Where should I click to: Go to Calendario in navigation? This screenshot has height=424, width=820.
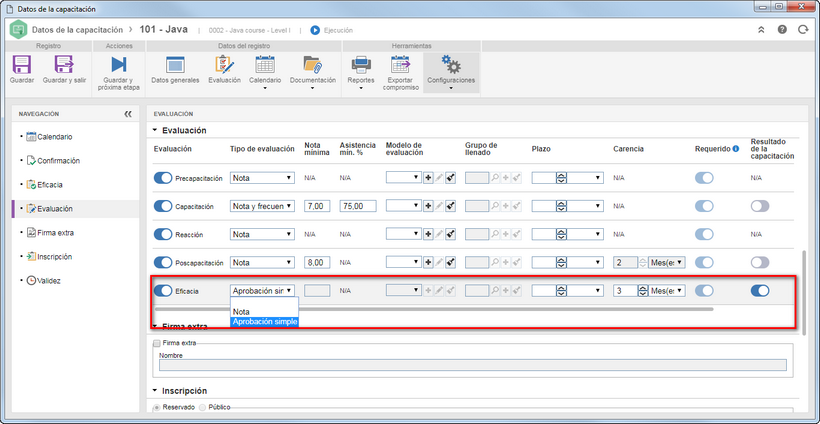coord(50,137)
